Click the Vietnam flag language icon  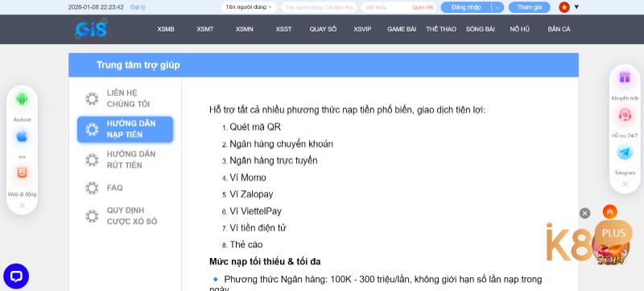[564, 7]
